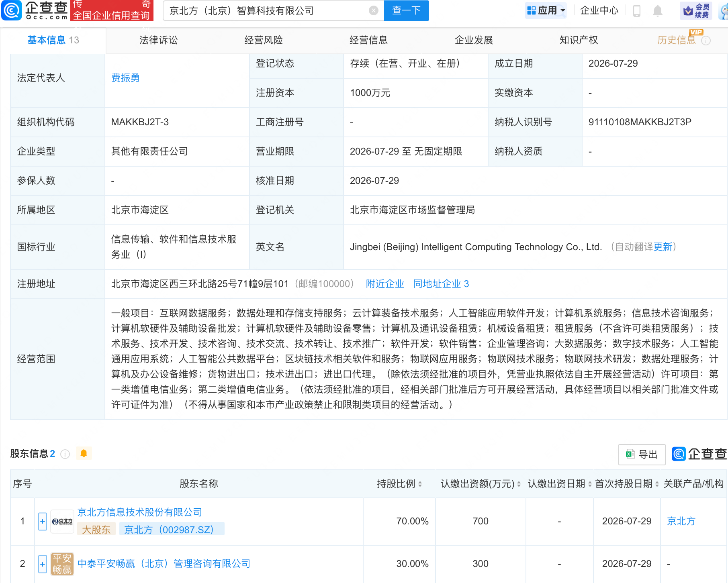This screenshot has height=583, width=728.
Task: Click 更新 link next to English name
Action: 663,247
